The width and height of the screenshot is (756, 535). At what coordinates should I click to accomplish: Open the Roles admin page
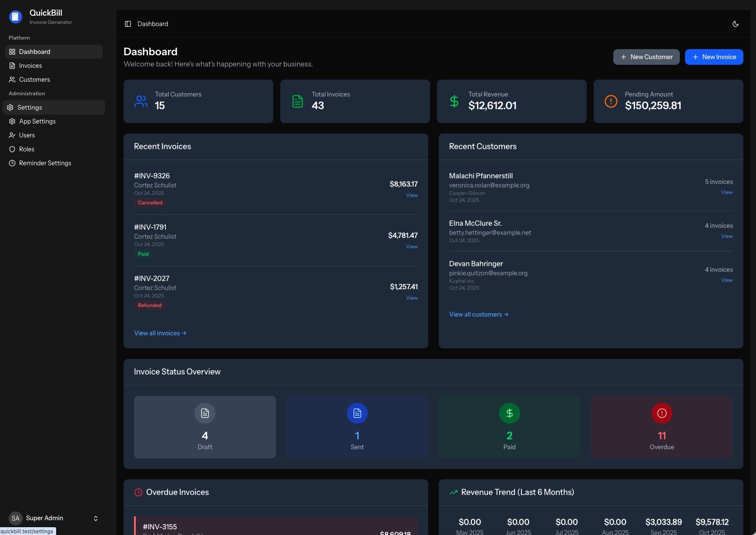click(x=27, y=149)
